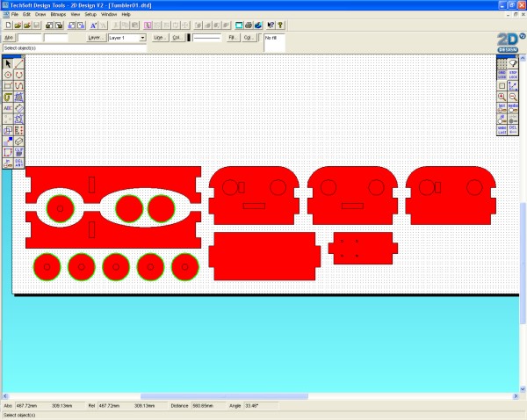Click the DEL last icon in right toolbox
527x420 pixels.
click(513, 130)
